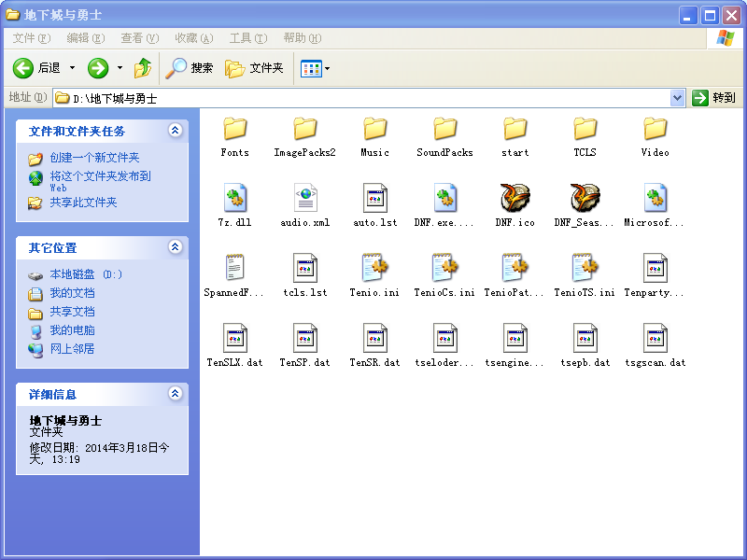The height and width of the screenshot is (560, 747).
Task: Click the 转到 Go button
Action: pos(713,98)
